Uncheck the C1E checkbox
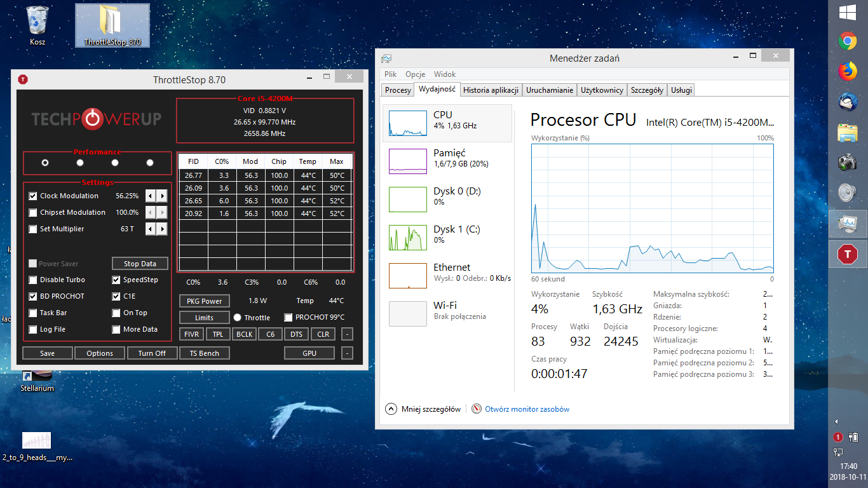Viewport: 868px width, 488px height. point(116,296)
